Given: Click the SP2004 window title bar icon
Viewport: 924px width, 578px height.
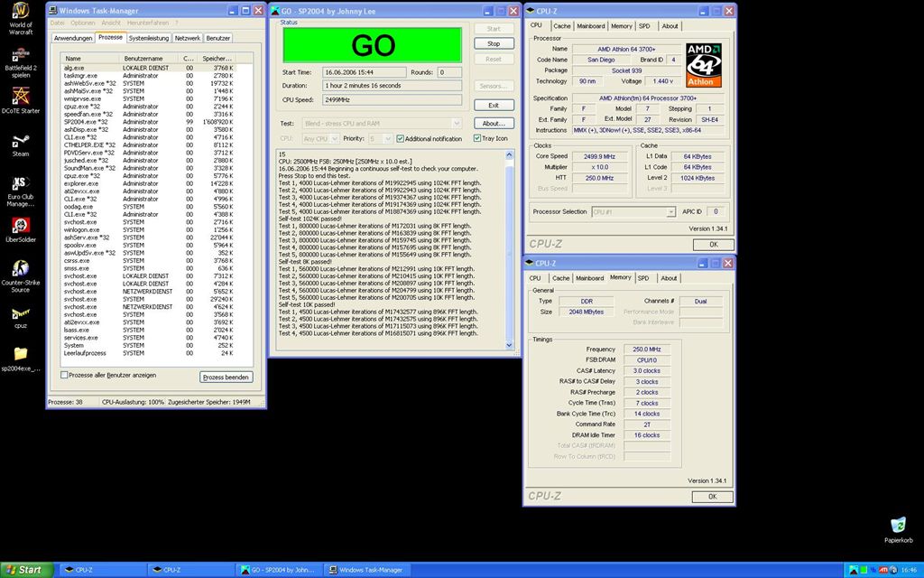Looking at the screenshot, I should pyautogui.click(x=274, y=11).
